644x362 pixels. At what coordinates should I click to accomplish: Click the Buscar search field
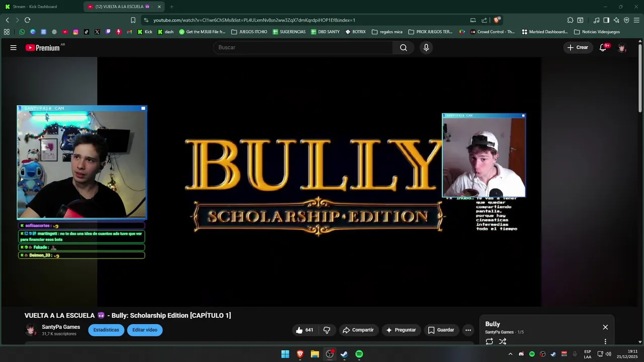[x=303, y=47]
